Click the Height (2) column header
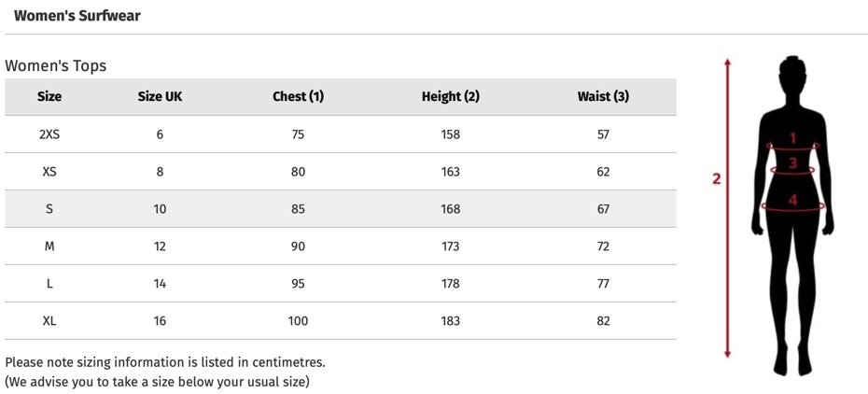This screenshot has height=394, width=868. click(x=451, y=96)
